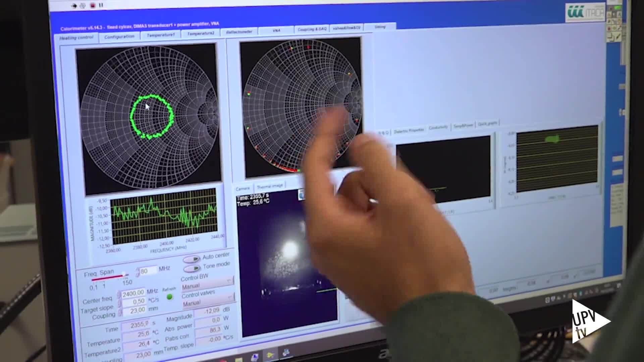Click the run arrow toolbar icon
Image resolution: width=644 pixels, height=362 pixels.
74,6
